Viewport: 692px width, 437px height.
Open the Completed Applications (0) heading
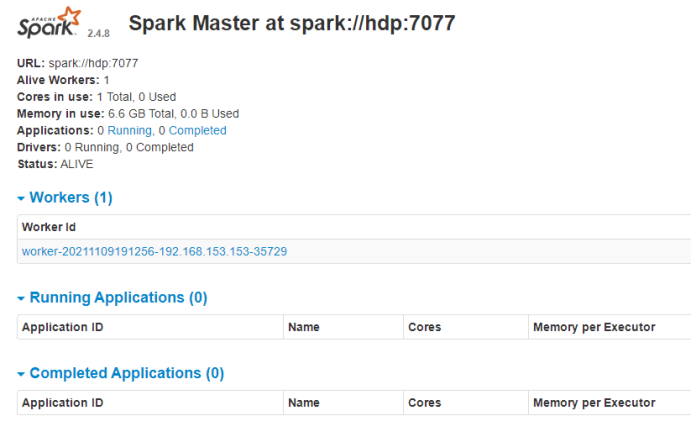(x=127, y=373)
